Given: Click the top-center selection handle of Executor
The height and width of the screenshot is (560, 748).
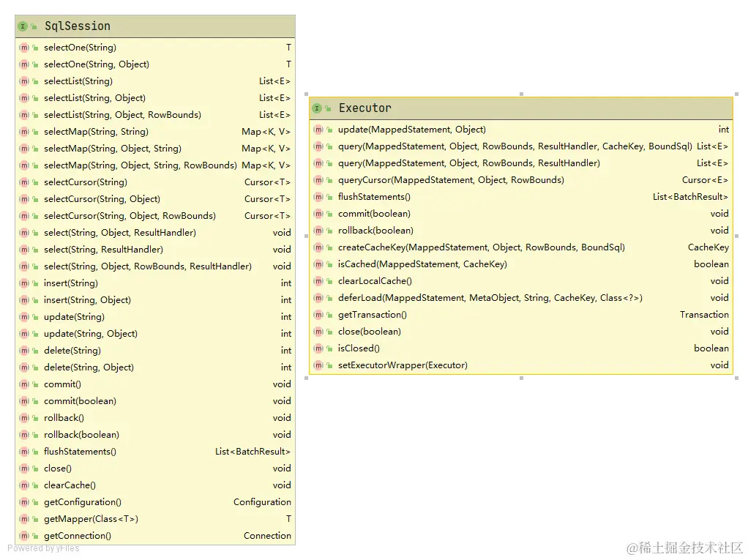Looking at the screenshot, I should tap(521, 94).
